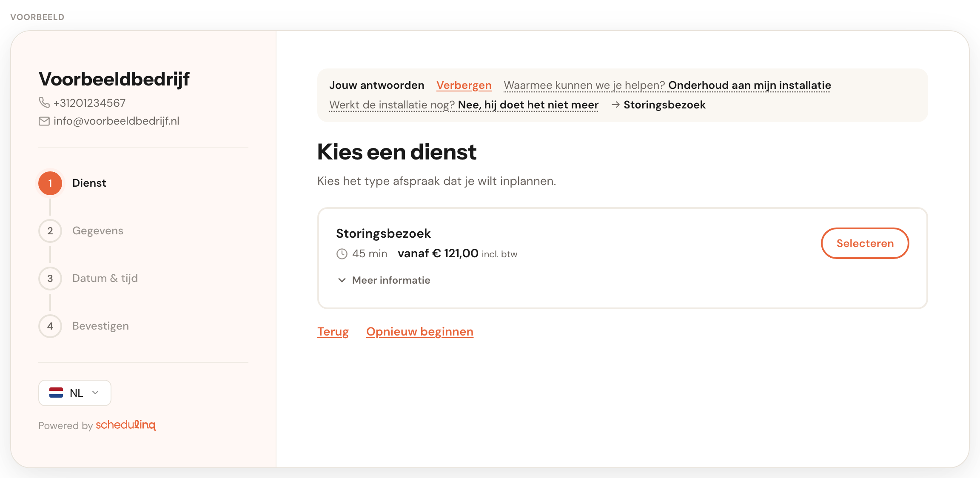This screenshot has height=478, width=980.
Task: Click the clock icon beside 45 min
Action: coord(342,254)
